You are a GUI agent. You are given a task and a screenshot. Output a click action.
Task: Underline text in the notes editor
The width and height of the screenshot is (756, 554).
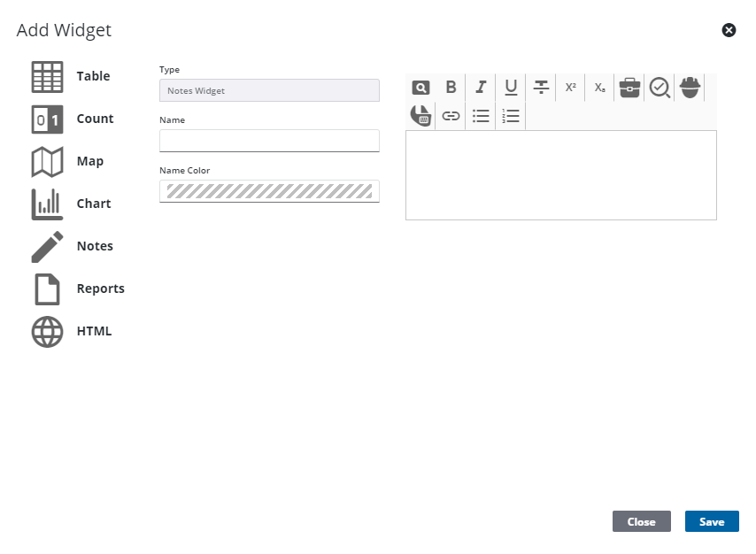click(x=511, y=87)
